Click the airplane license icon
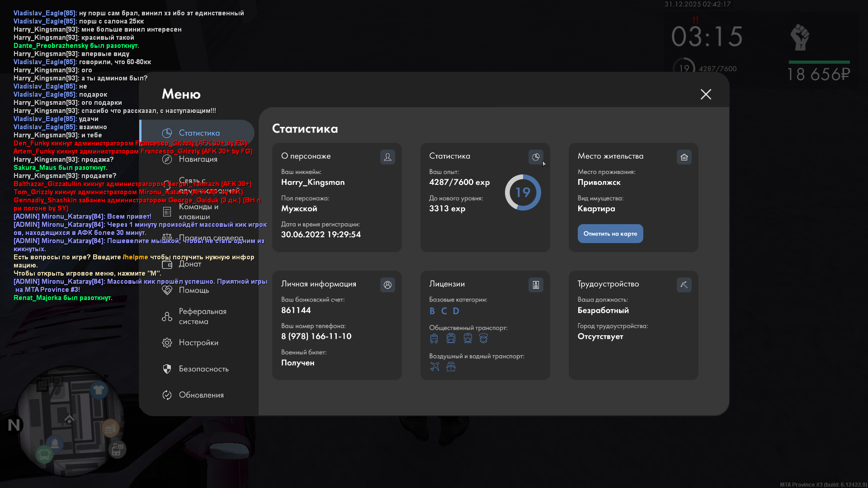Image resolution: width=868 pixels, height=488 pixels. click(434, 366)
